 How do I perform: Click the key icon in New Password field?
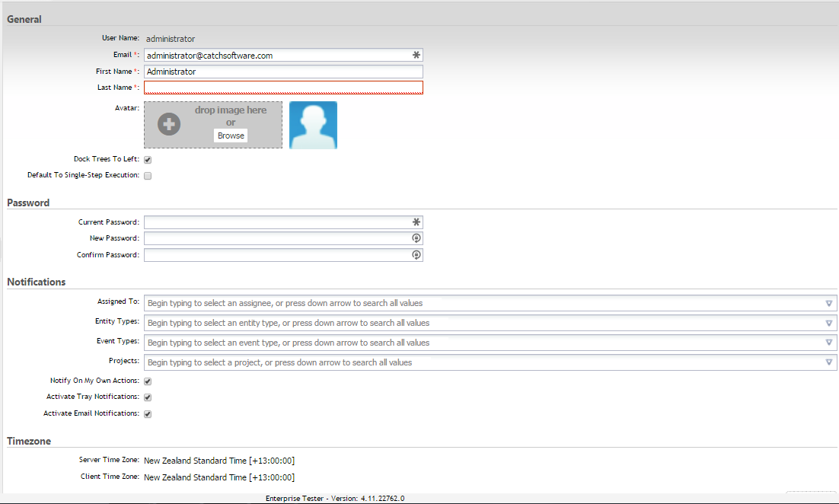416,238
